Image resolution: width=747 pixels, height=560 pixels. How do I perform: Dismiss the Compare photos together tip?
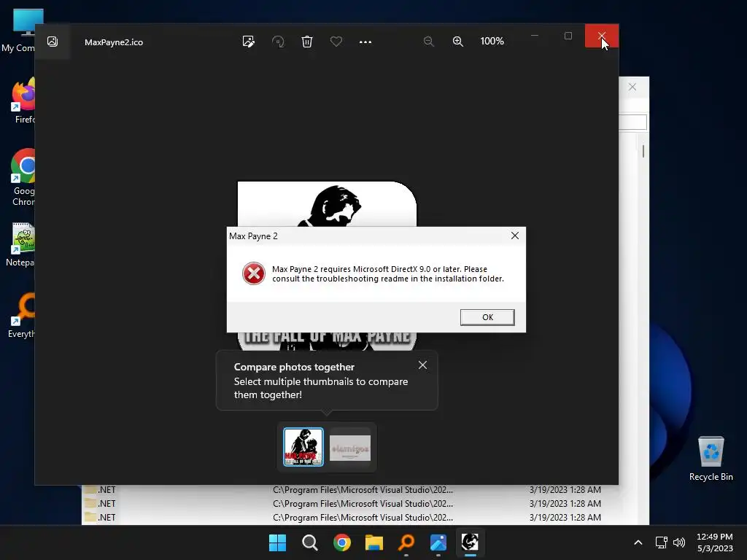pos(422,365)
